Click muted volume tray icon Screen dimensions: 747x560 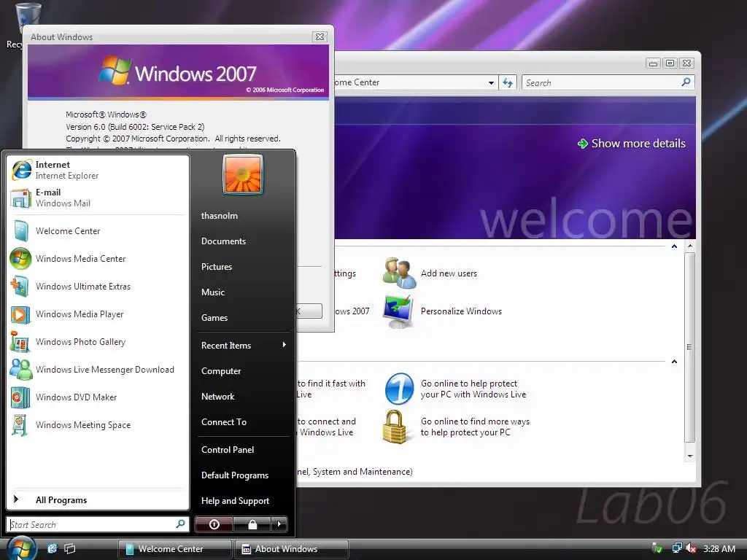click(691, 548)
